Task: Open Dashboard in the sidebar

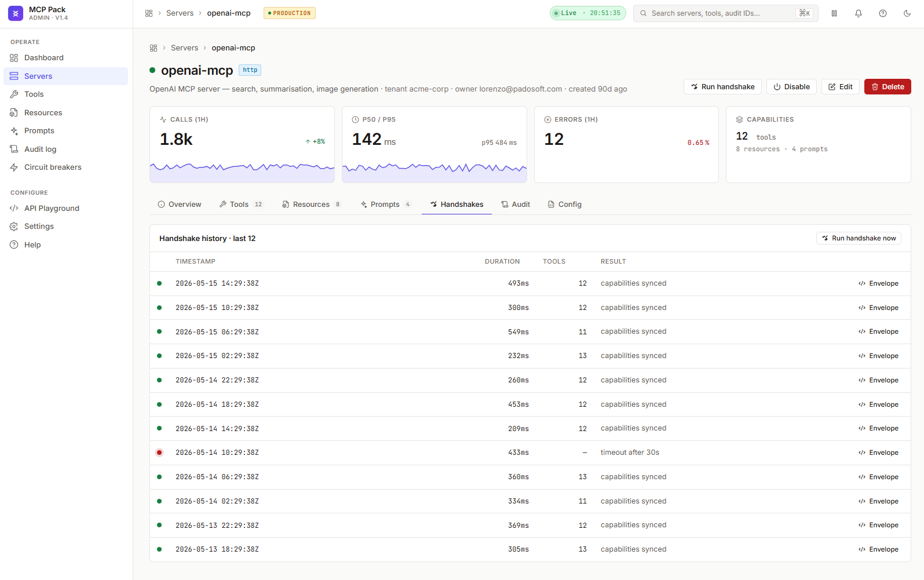Action: (x=65, y=58)
